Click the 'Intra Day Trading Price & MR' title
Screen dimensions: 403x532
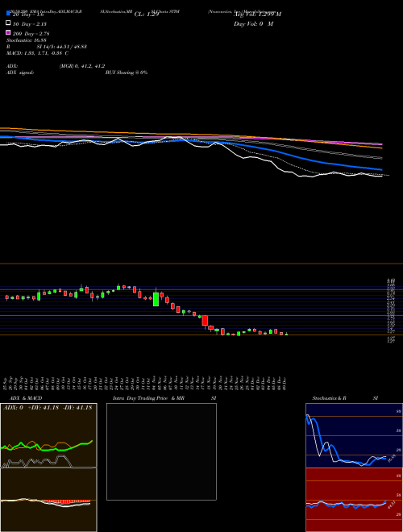(148, 398)
